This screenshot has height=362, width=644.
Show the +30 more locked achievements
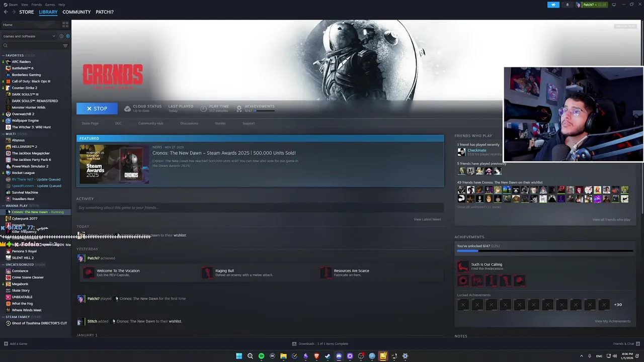(x=618, y=305)
